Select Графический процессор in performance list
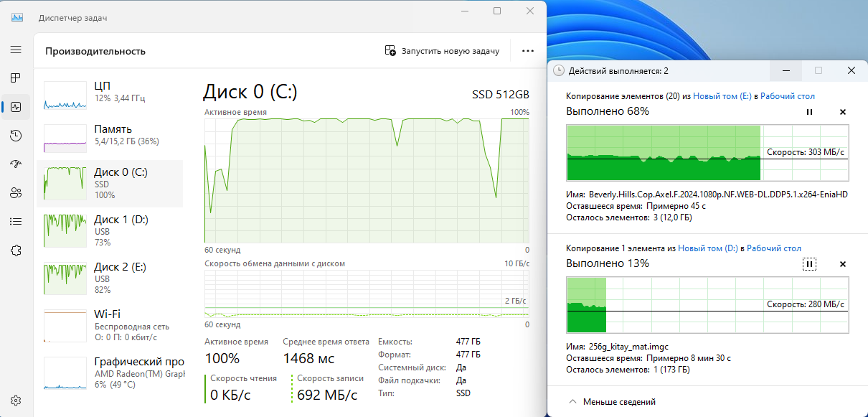 pyautogui.click(x=110, y=373)
